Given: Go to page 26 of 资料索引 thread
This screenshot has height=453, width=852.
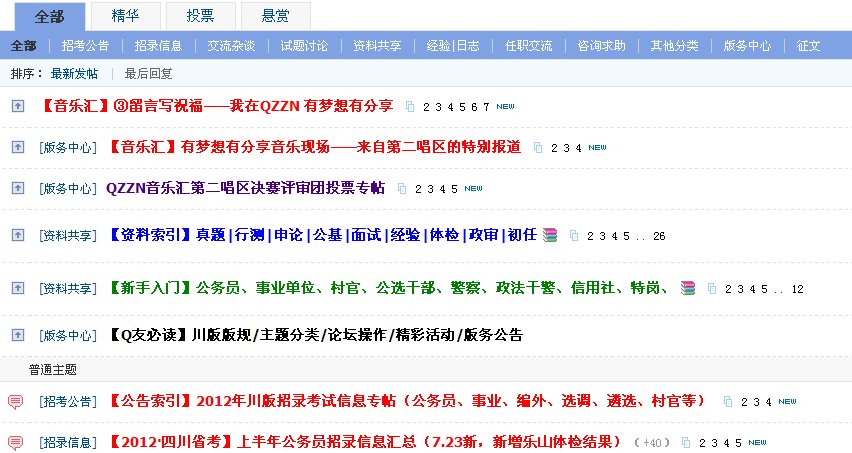Looking at the screenshot, I should (x=659, y=236).
